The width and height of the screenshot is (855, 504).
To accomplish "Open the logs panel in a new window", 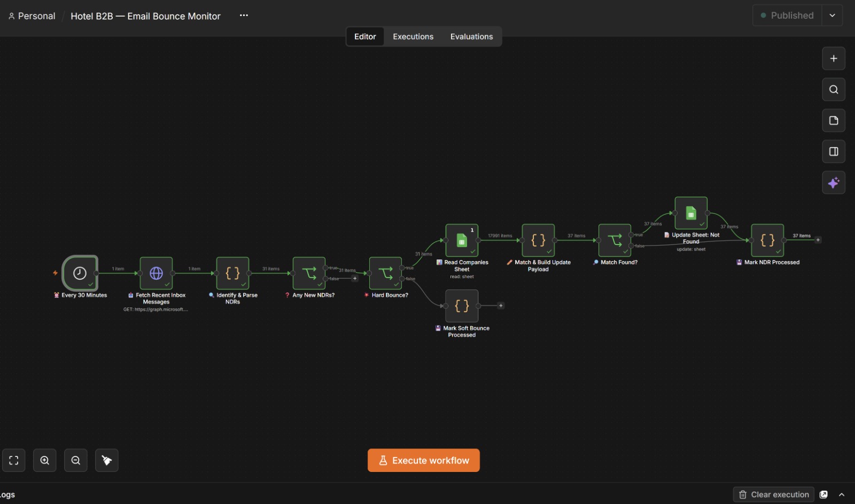I will pyautogui.click(x=823, y=494).
